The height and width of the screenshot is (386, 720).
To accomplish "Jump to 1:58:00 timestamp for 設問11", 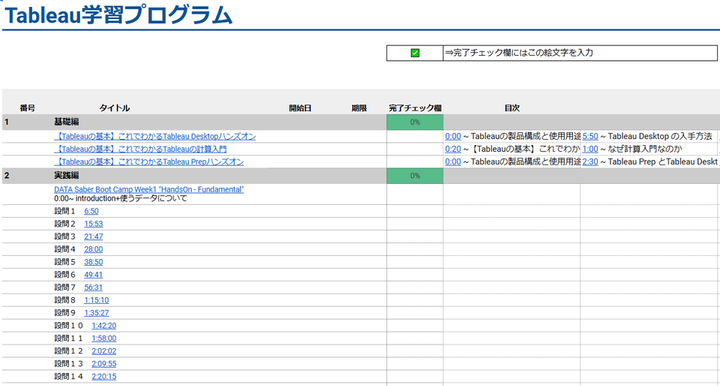I will pos(104,338).
